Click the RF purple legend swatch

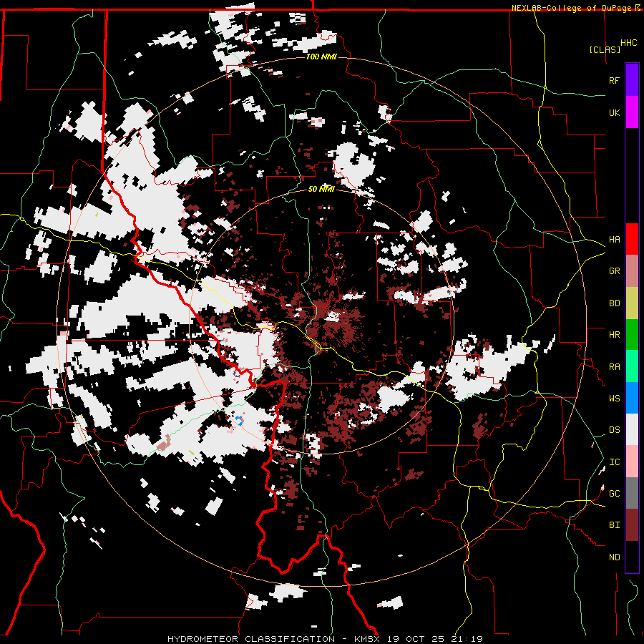click(632, 80)
